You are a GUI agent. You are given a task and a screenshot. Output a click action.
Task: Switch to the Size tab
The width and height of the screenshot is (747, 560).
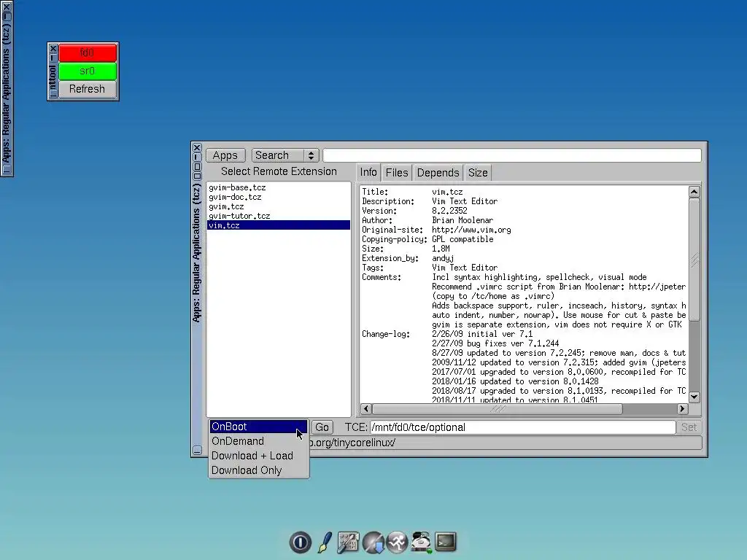pos(478,173)
